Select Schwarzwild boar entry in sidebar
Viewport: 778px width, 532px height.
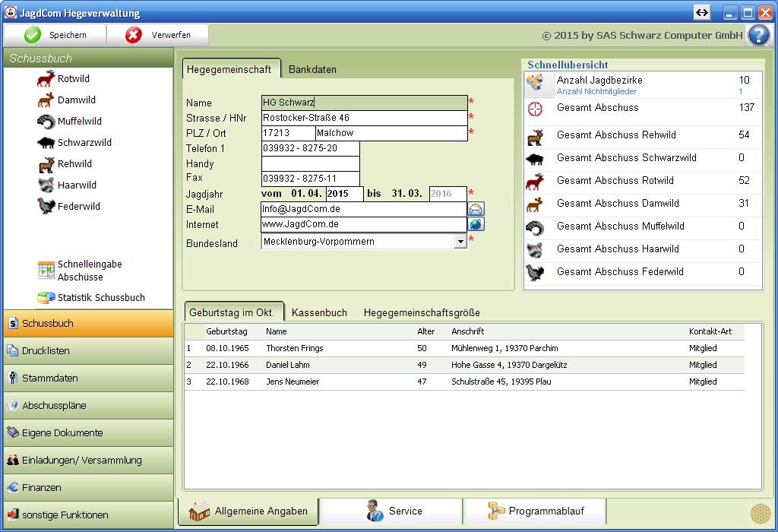(x=84, y=143)
